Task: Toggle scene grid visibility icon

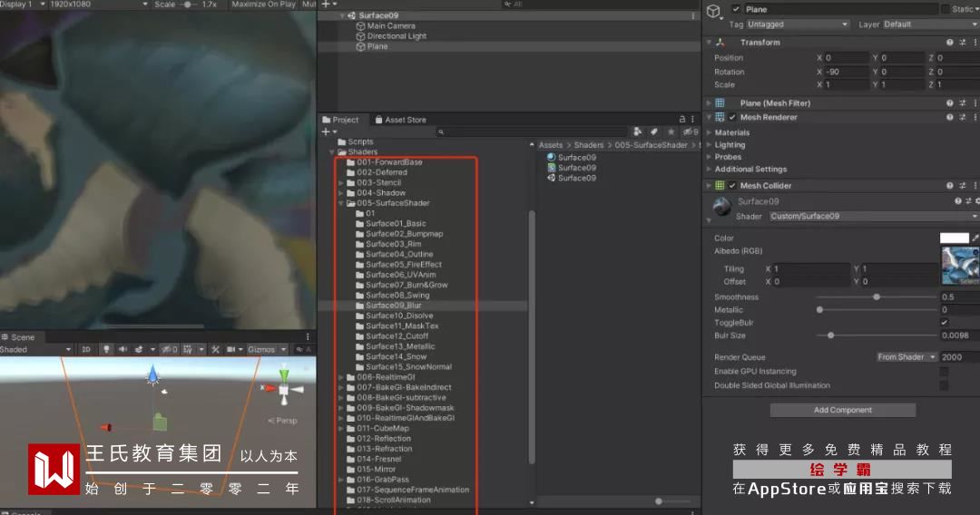Action: [188, 350]
